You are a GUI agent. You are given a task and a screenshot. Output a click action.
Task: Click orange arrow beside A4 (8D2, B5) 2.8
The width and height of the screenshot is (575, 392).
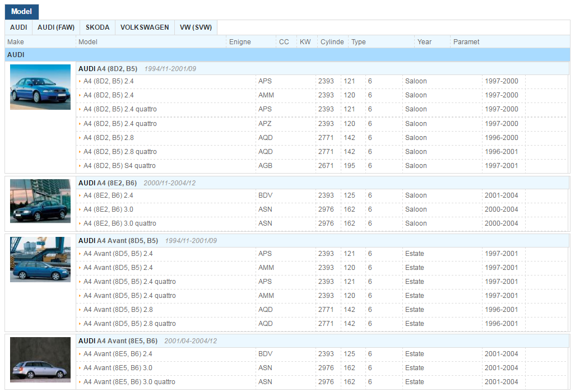pos(80,138)
